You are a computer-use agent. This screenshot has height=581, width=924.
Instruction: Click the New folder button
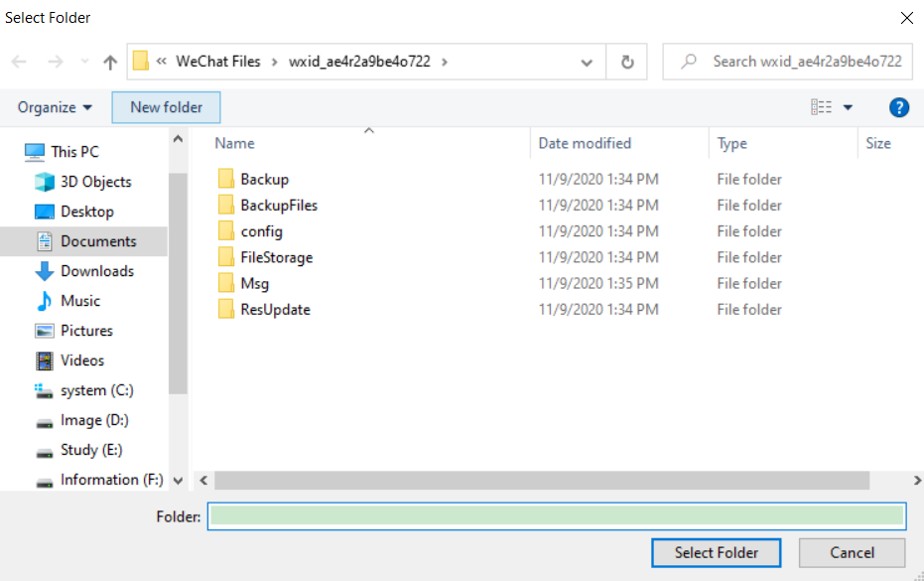[x=166, y=106]
